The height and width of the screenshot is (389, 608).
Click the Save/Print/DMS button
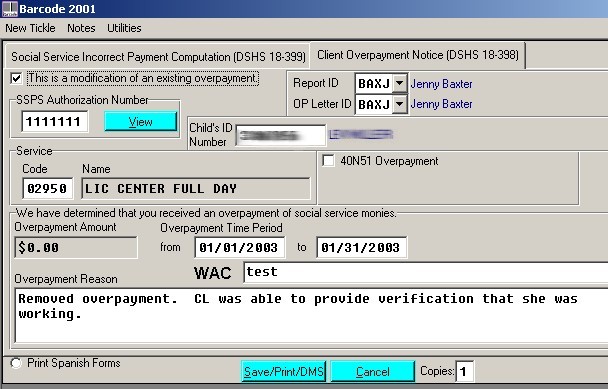click(283, 372)
